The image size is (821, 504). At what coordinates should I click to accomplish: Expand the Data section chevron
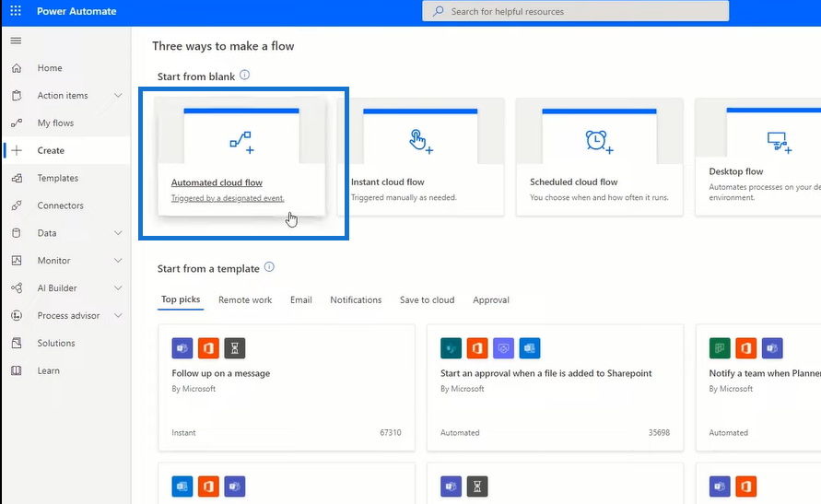pyautogui.click(x=118, y=233)
